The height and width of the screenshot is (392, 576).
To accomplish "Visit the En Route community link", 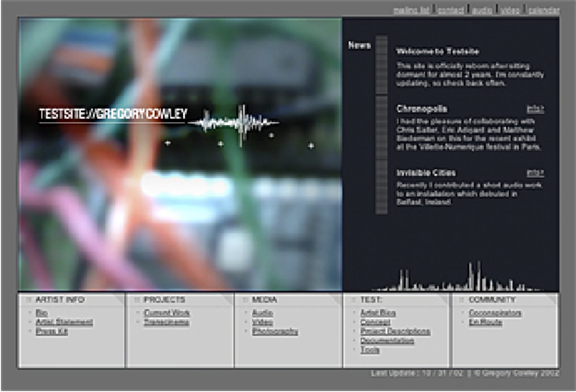I will (x=485, y=322).
